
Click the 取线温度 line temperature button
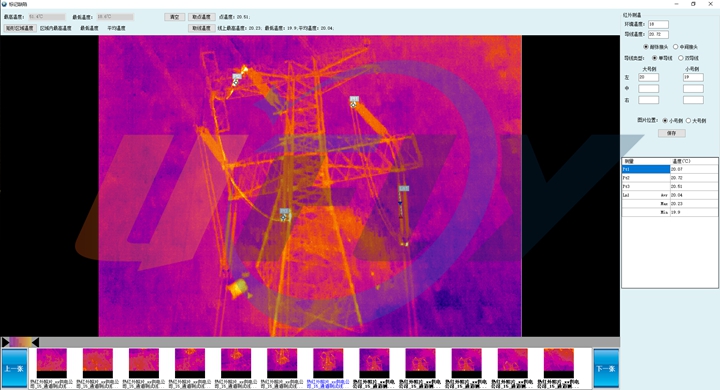pyautogui.click(x=201, y=28)
